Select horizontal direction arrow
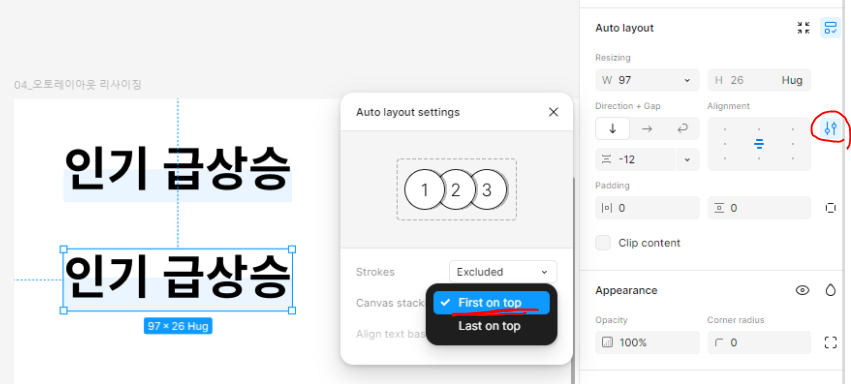The height and width of the screenshot is (384, 851). (x=647, y=129)
